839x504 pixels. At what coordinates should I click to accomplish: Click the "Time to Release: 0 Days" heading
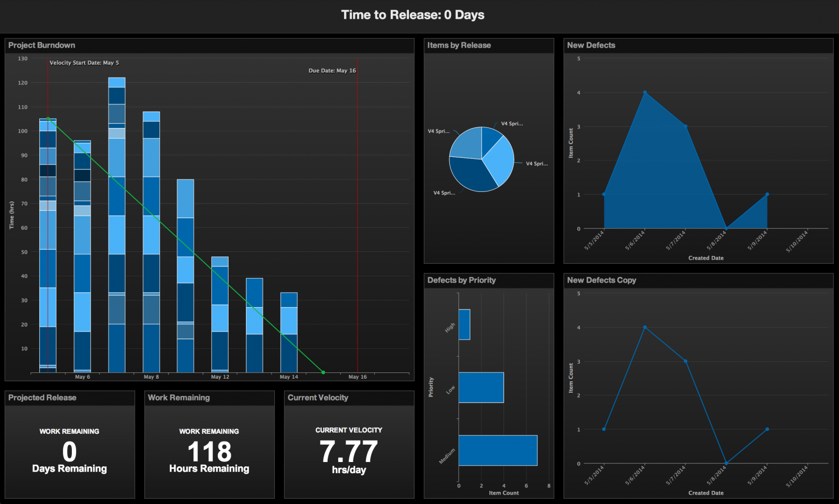(413, 15)
